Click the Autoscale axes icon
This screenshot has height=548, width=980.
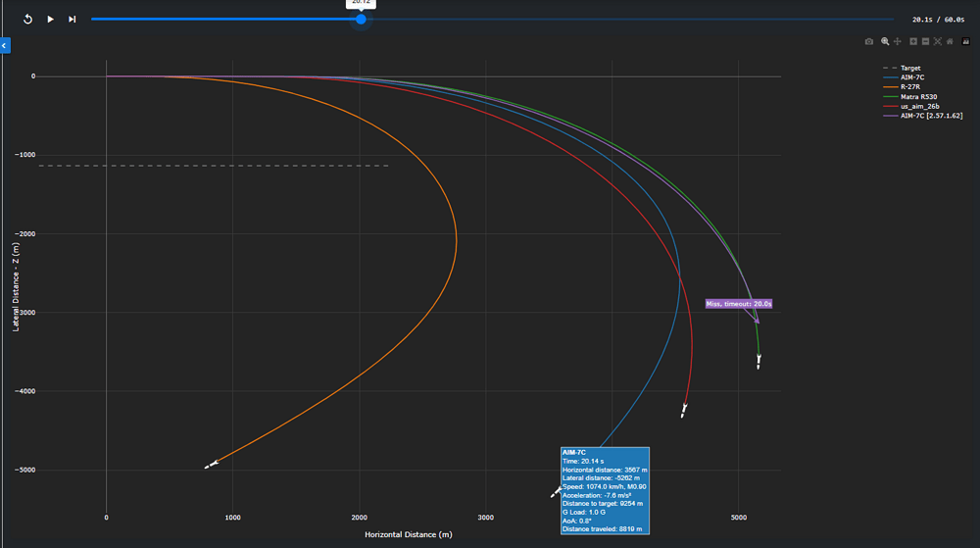coord(938,41)
